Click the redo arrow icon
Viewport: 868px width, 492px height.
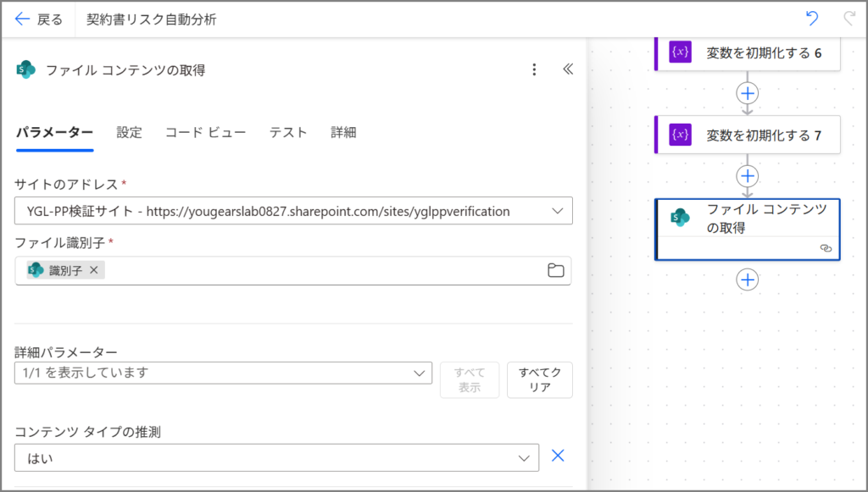tap(849, 19)
